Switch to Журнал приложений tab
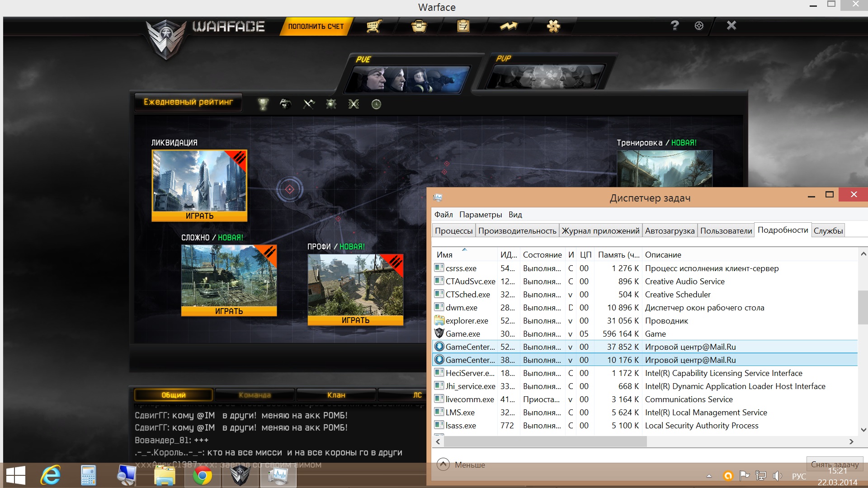The height and width of the screenshot is (488, 868). click(x=600, y=231)
